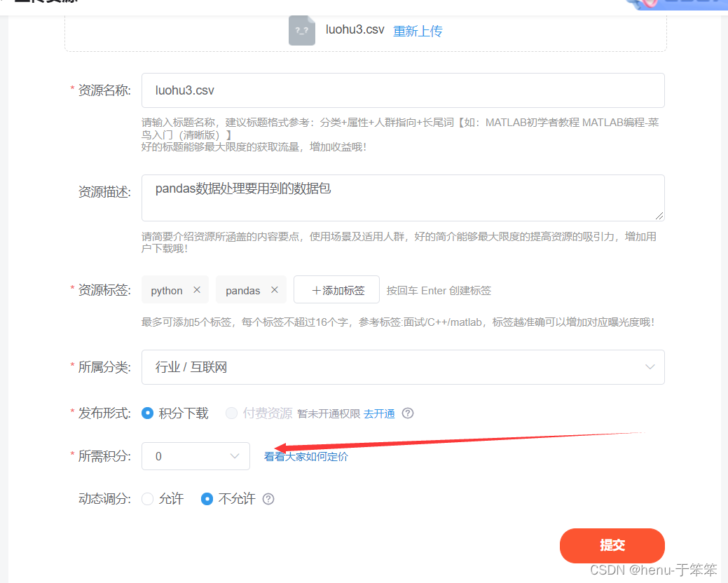Viewport: 728px width, 583px height.
Task: Click help icon next to 去开通
Action: click(x=408, y=413)
